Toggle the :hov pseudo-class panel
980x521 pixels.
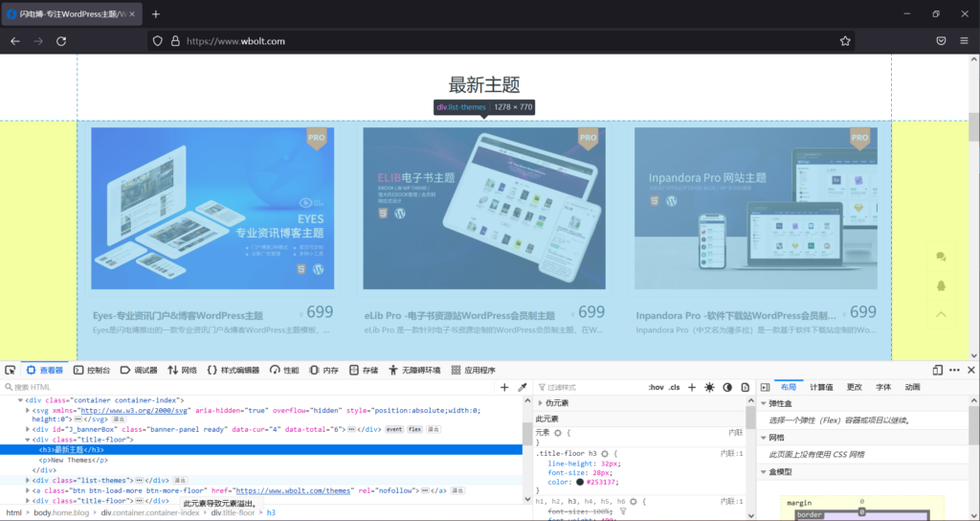click(656, 387)
